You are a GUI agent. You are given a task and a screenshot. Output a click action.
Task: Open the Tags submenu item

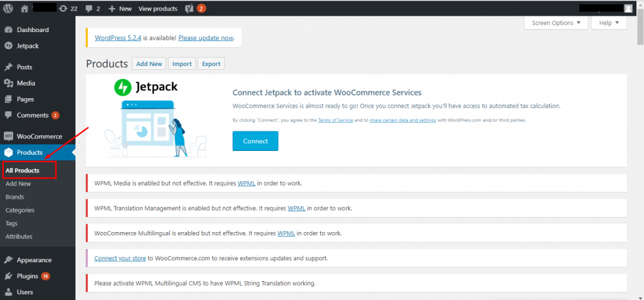pyautogui.click(x=11, y=223)
